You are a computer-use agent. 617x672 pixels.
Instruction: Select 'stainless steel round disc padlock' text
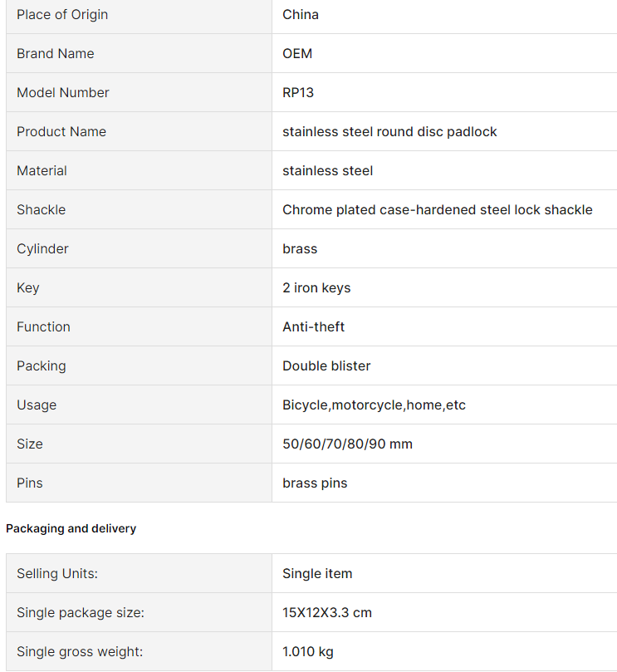tap(389, 132)
